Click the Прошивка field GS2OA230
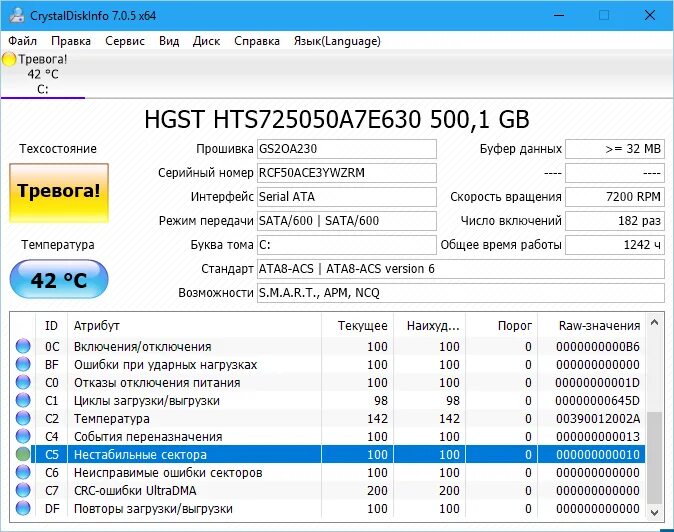 click(347, 149)
